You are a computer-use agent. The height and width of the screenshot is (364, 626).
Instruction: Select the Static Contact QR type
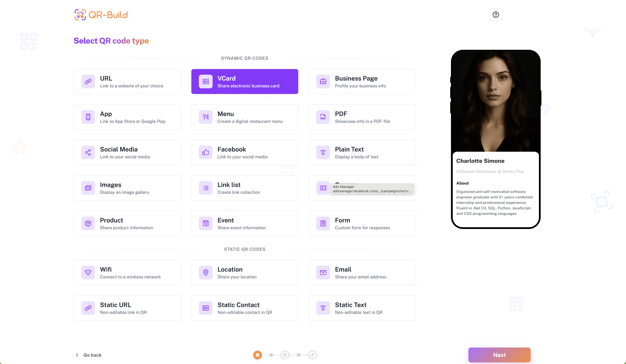[x=244, y=308]
